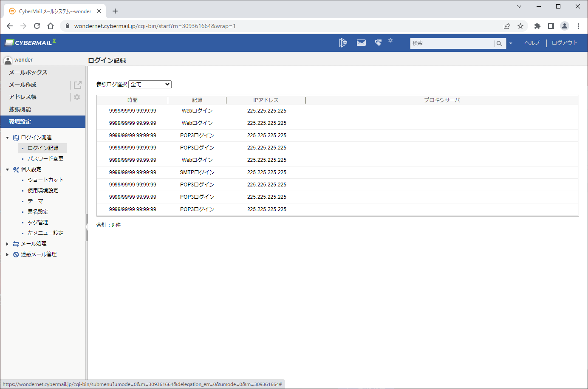Click the CyberMail logo
This screenshot has height=389, width=588.
(31, 42)
